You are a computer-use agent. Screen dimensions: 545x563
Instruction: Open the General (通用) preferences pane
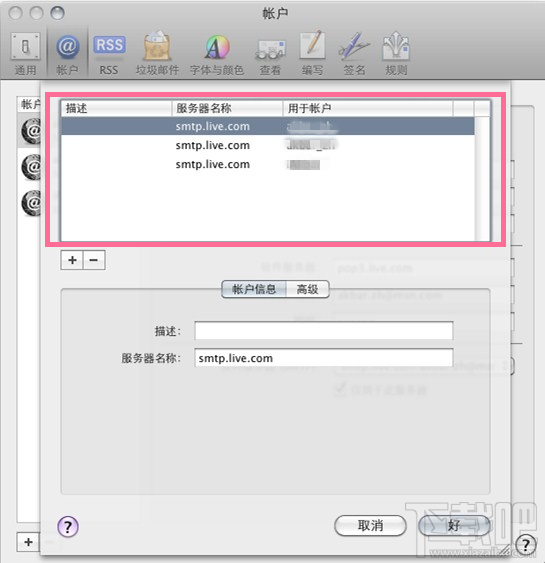[25, 54]
